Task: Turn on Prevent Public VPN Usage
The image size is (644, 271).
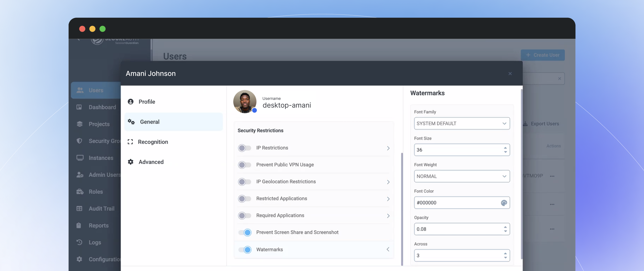Action: click(244, 165)
